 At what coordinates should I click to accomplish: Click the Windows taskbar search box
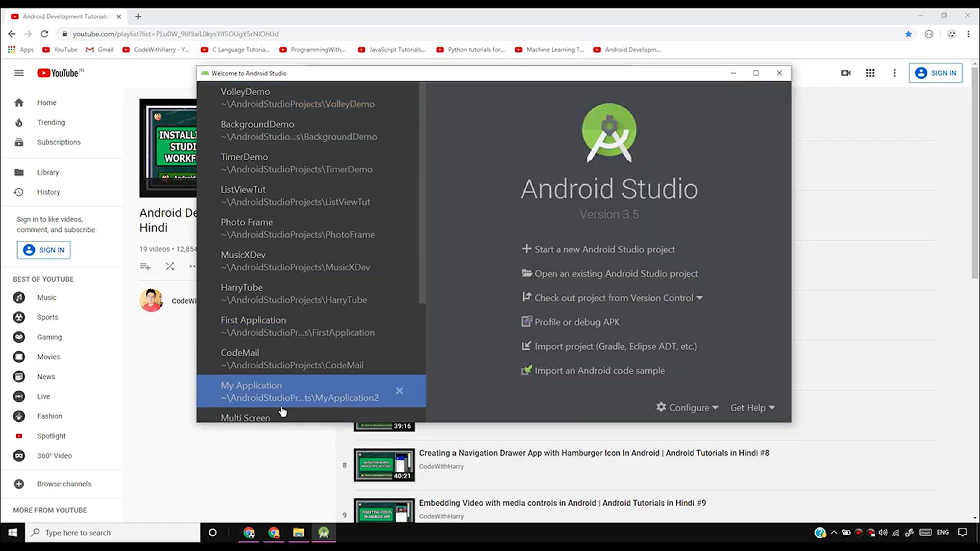click(113, 533)
